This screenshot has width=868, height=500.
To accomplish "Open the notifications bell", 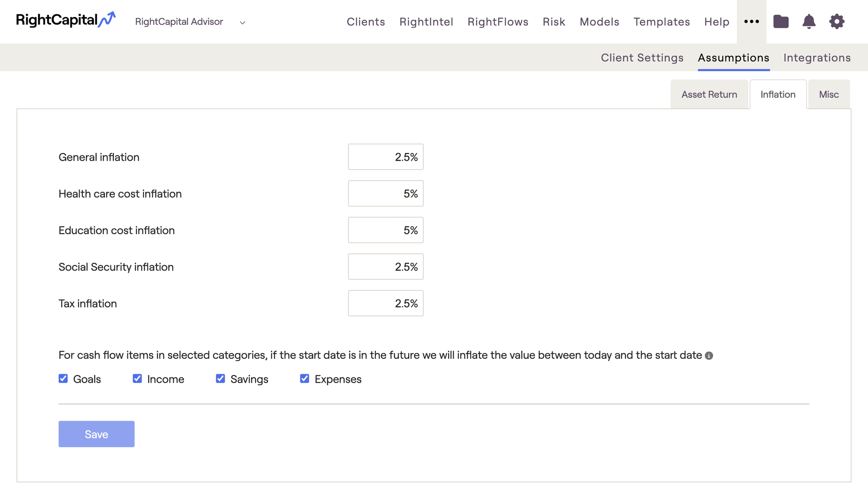I will tap(809, 22).
